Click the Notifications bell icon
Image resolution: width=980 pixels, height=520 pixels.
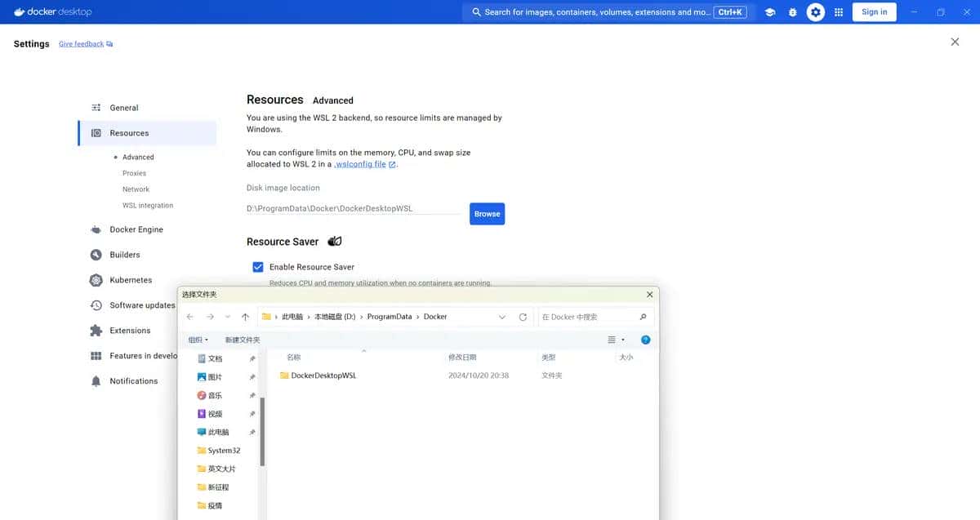coord(96,381)
